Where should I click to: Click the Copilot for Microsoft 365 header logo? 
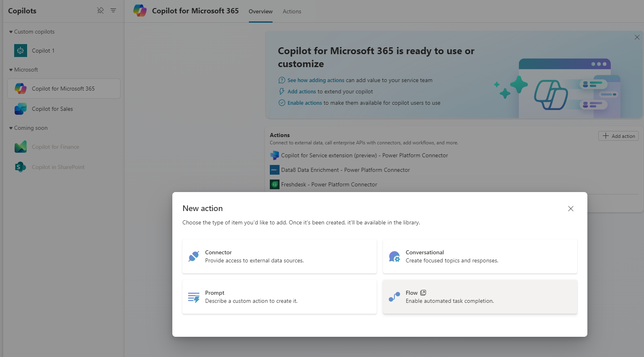click(140, 11)
